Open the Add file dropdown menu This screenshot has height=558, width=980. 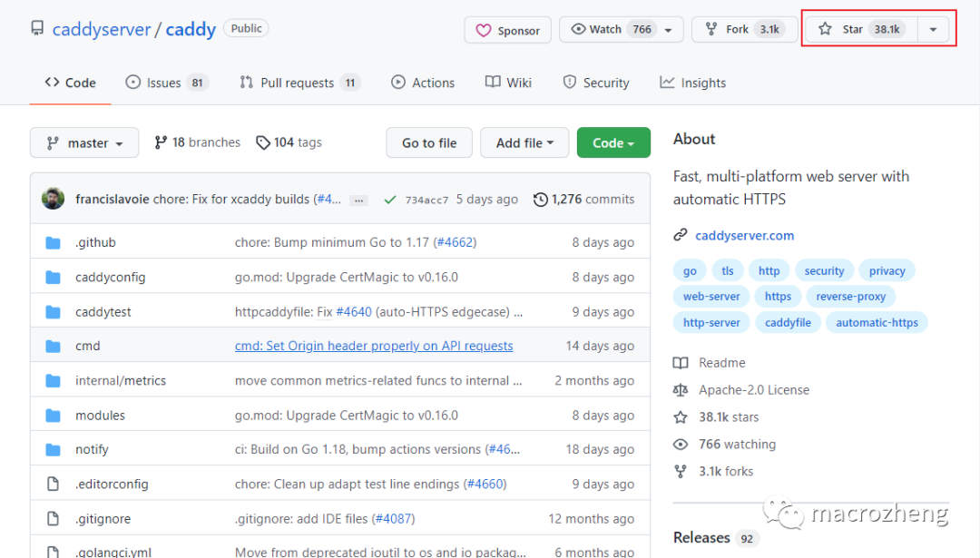point(524,142)
